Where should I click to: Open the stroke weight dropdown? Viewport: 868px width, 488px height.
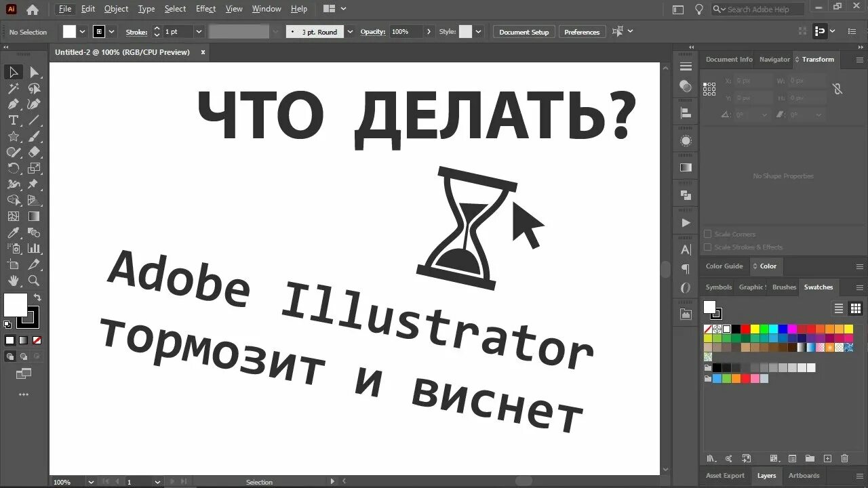pyautogui.click(x=199, y=32)
